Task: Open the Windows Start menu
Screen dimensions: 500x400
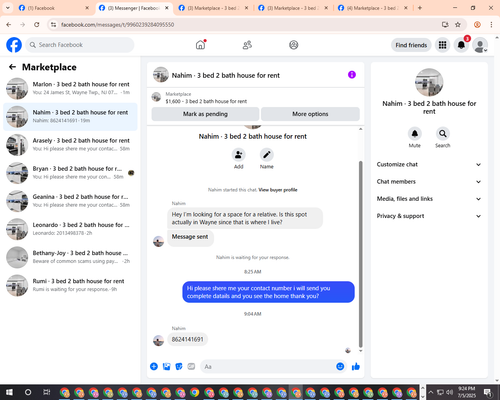Action: 9,392
